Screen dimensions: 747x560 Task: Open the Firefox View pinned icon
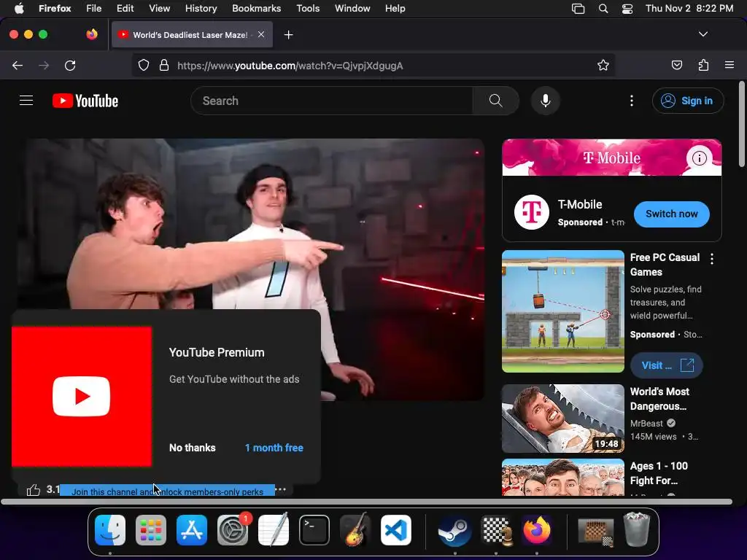(92, 34)
